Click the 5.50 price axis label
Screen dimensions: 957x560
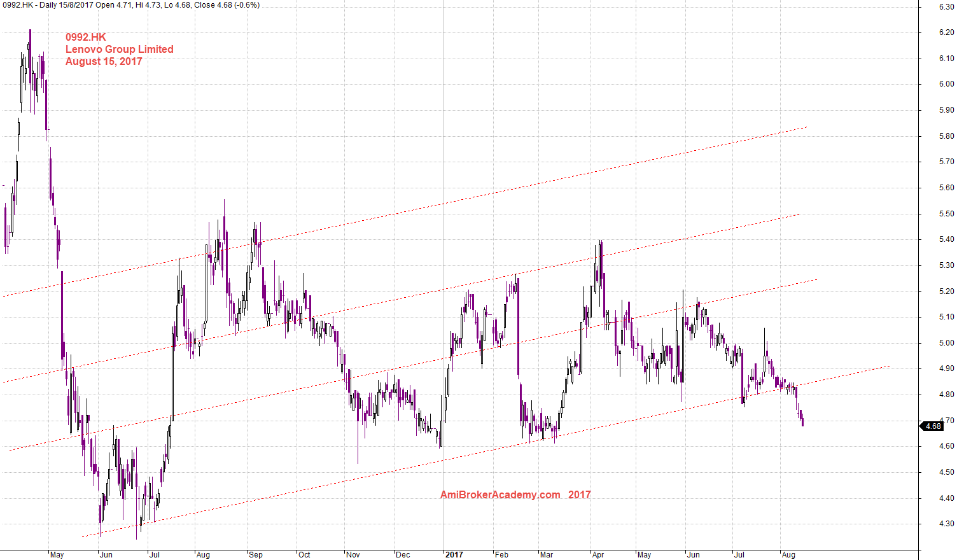tap(946, 214)
